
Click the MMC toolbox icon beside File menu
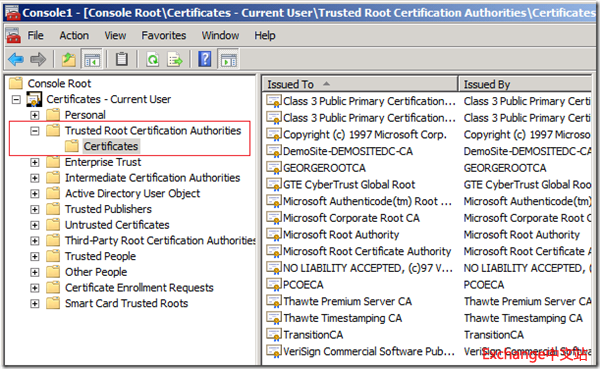click(13, 36)
